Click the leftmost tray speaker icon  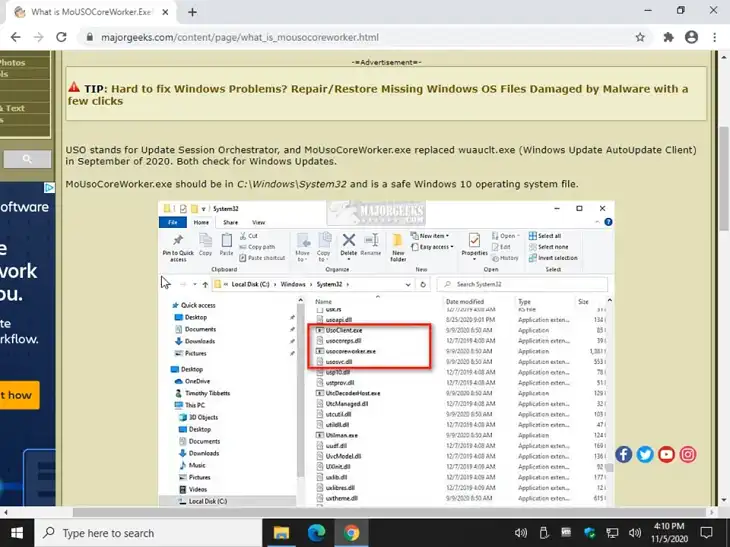coord(520,533)
